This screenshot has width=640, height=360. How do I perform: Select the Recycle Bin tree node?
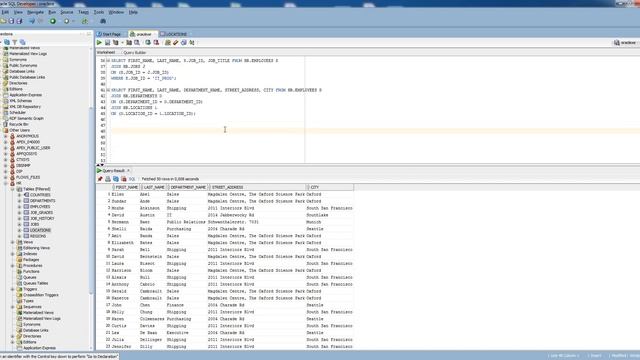coord(19,124)
